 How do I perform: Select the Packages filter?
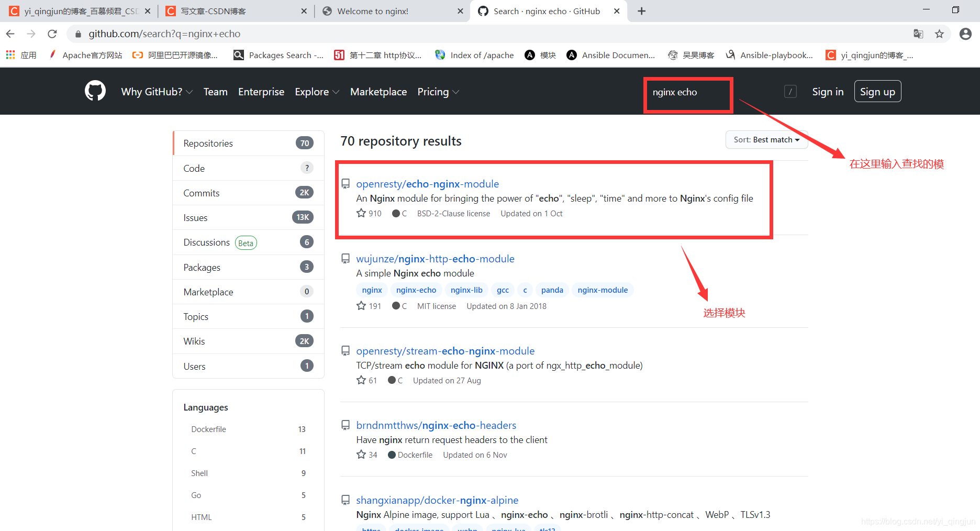click(249, 267)
